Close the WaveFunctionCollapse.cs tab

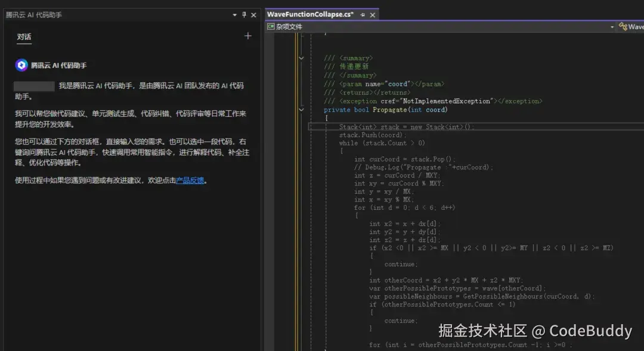(x=373, y=15)
